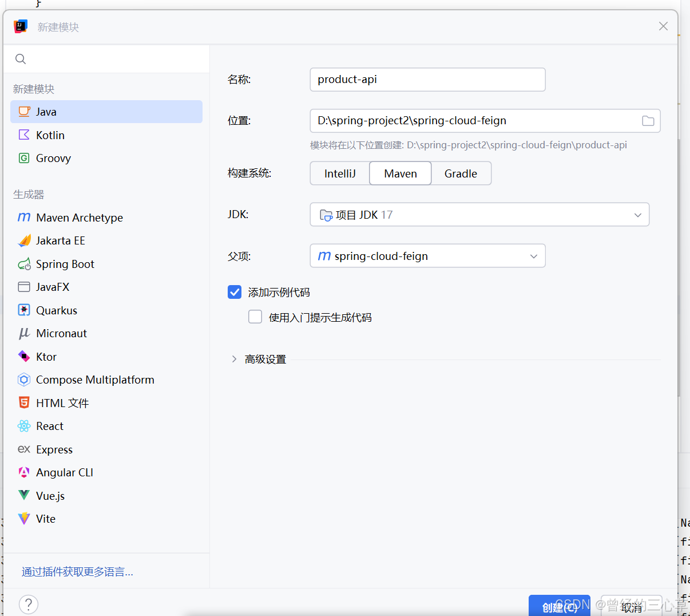The height and width of the screenshot is (616, 690).
Task: Open the JDK version dropdown
Action: pyautogui.click(x=479, y=215)
